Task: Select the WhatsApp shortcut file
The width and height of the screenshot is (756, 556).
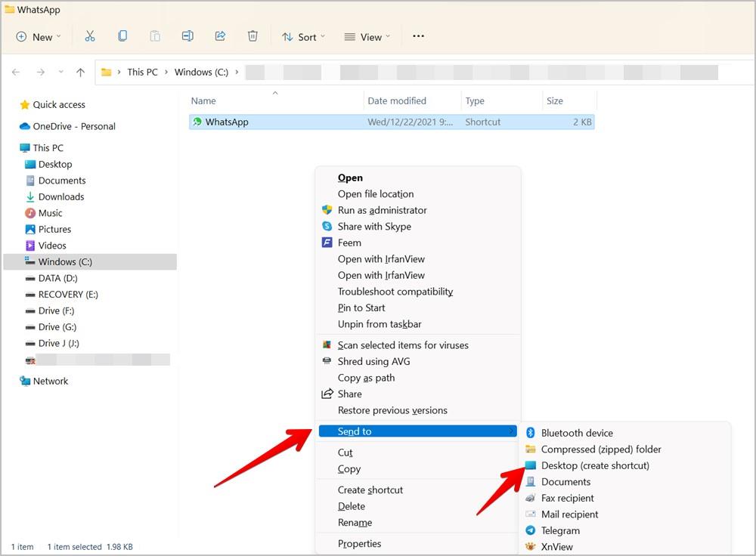Action: point(392,122)
